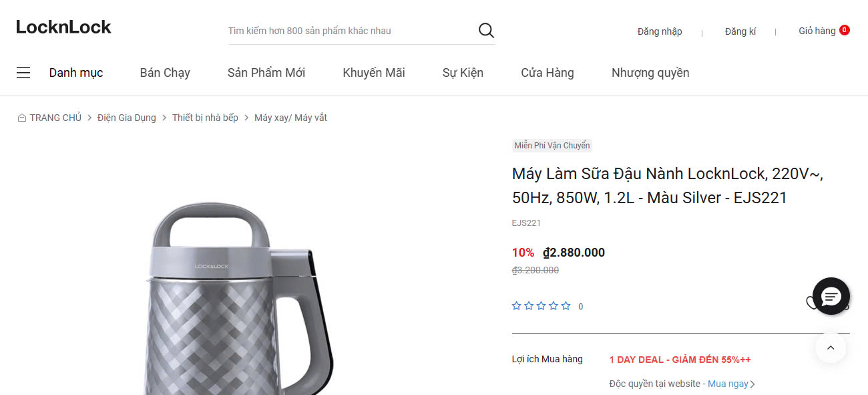The image size is (868, 395).
Task: Open Giỏ hàng cart link
Action: coord(817,31)
